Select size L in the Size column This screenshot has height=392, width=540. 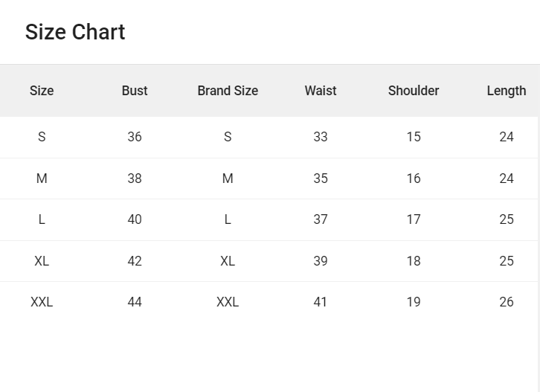[42, 219]
